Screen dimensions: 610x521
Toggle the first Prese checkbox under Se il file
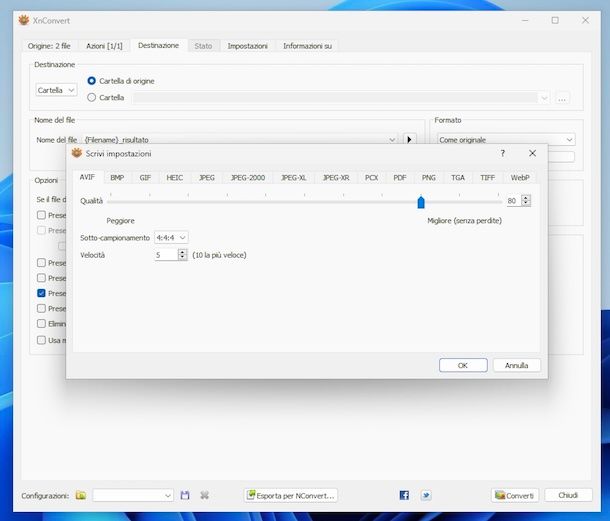pyautogui.click(x=41, y=215)
